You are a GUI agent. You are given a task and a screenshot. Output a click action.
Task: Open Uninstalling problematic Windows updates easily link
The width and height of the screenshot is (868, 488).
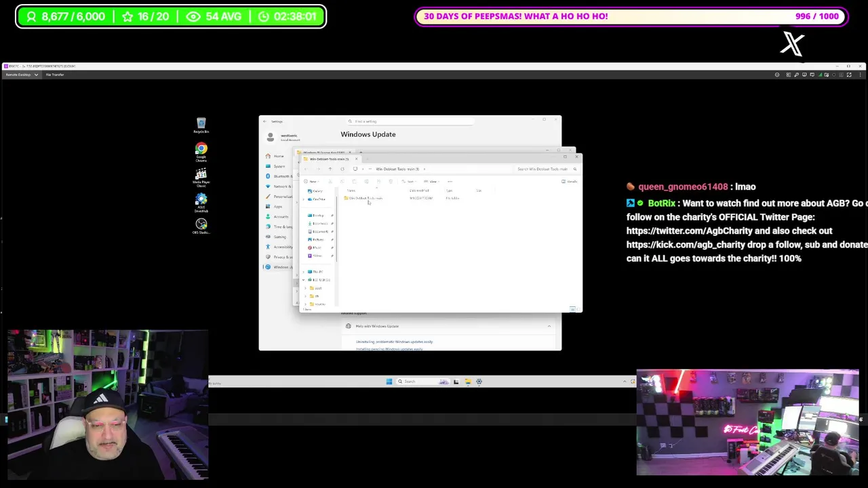tap(394, 342)
